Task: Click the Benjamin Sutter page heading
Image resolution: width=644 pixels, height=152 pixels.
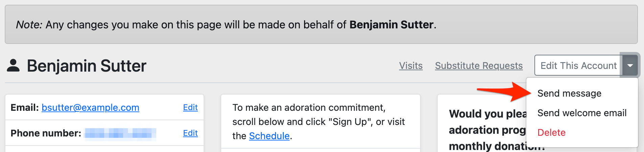Action: pyautogui.click(x=87, y=66)
